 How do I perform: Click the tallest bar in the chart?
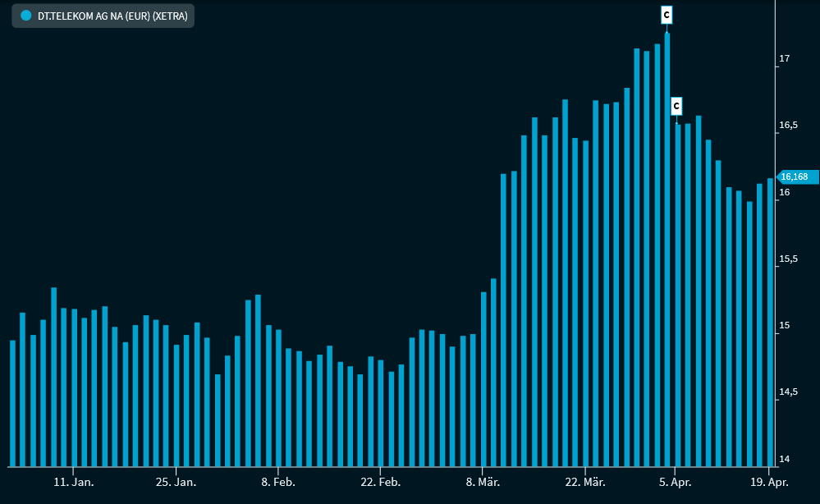coord(667,246)
